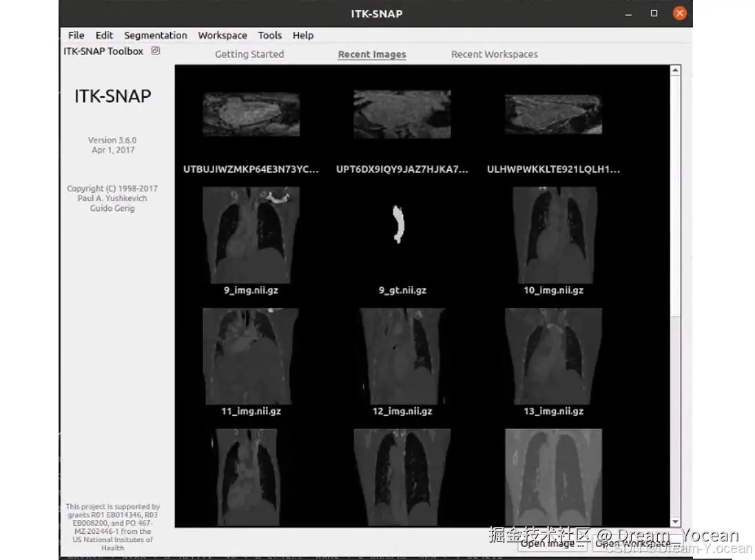Open the Workspace menu
Viewport: 755px width, 560px height.
click(x=223, y=35)
